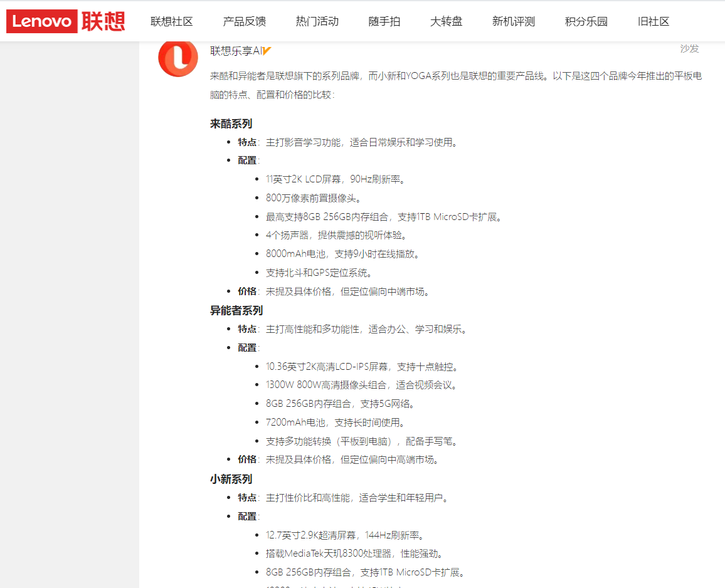Select 随手拍 in the top navigation
The width and height of the screenshot is (725, 588).
point(384,21)
